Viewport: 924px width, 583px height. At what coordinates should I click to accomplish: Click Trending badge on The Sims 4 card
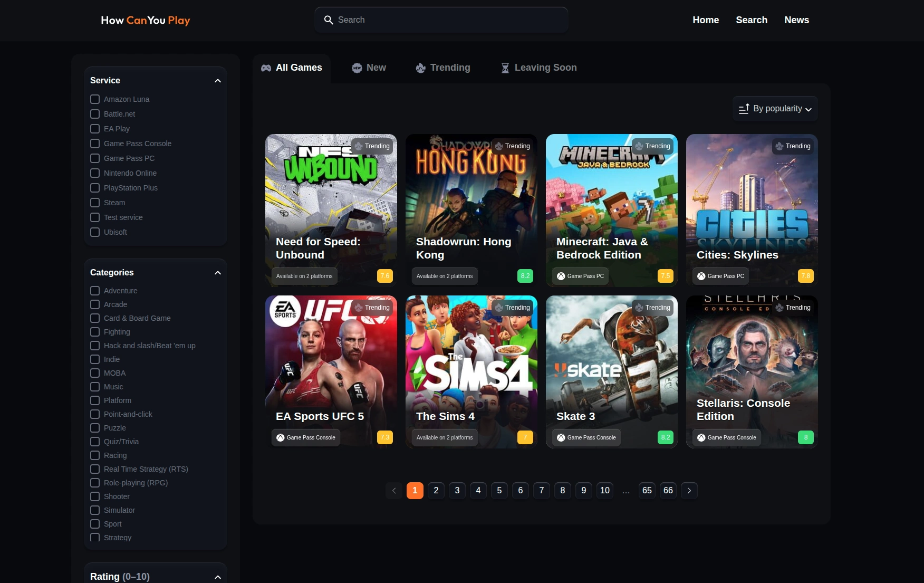513,308
